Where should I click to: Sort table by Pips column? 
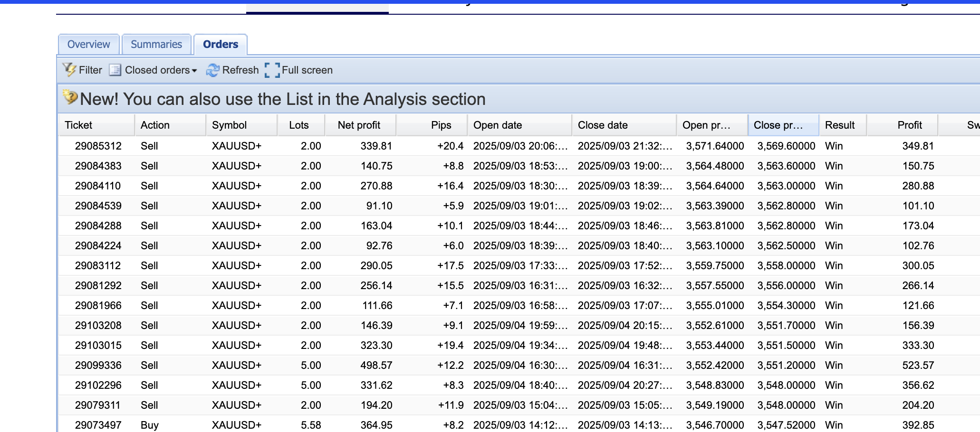441,125
